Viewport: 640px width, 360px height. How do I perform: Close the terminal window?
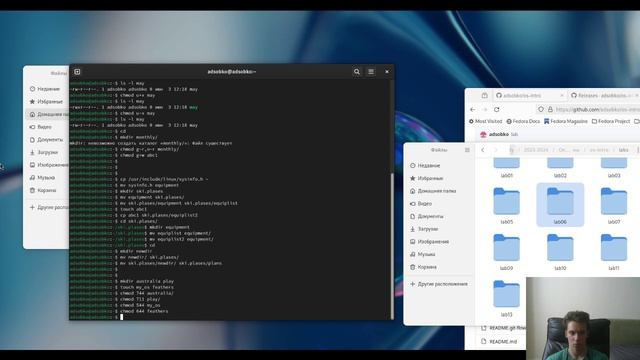[x=387, y=72]
